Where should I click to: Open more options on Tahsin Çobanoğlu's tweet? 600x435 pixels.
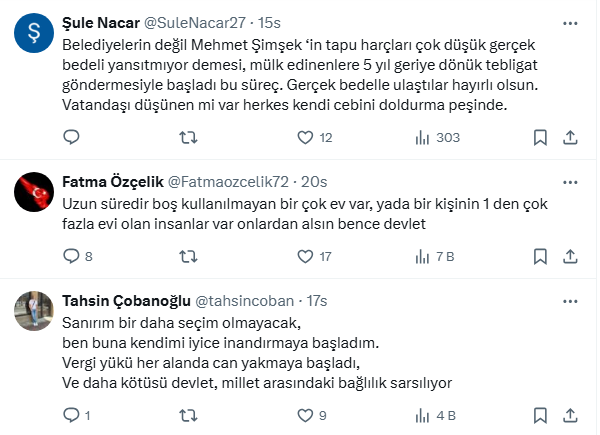570,300
